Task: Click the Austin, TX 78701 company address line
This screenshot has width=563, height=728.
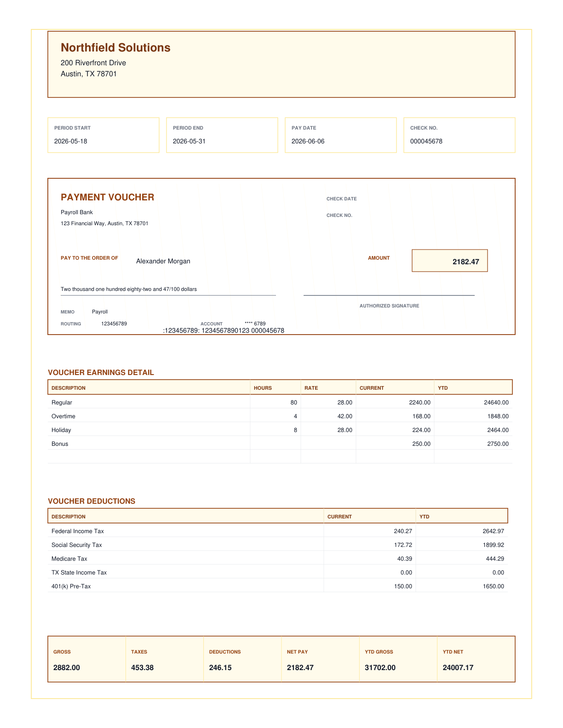Action: [x=89, y=74]
